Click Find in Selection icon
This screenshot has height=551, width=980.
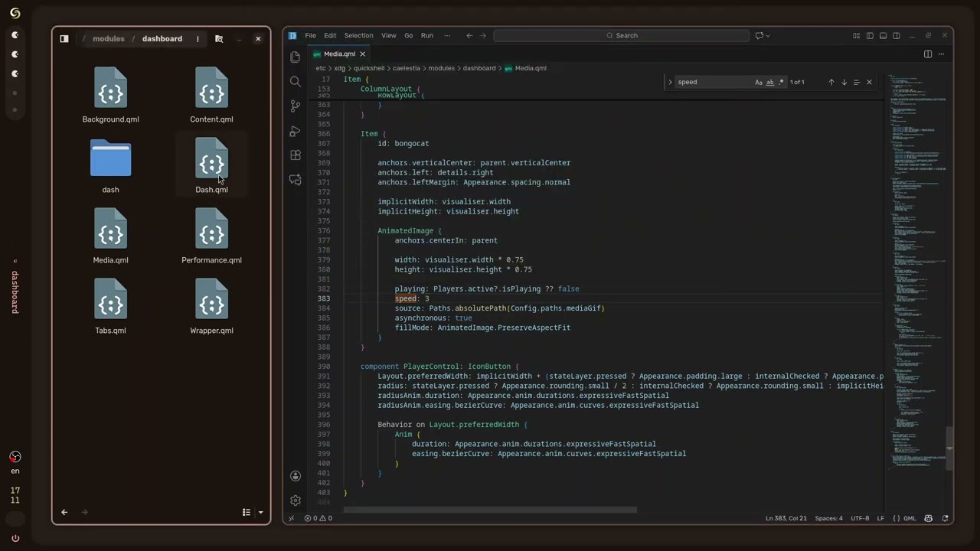tap(857, 82)
